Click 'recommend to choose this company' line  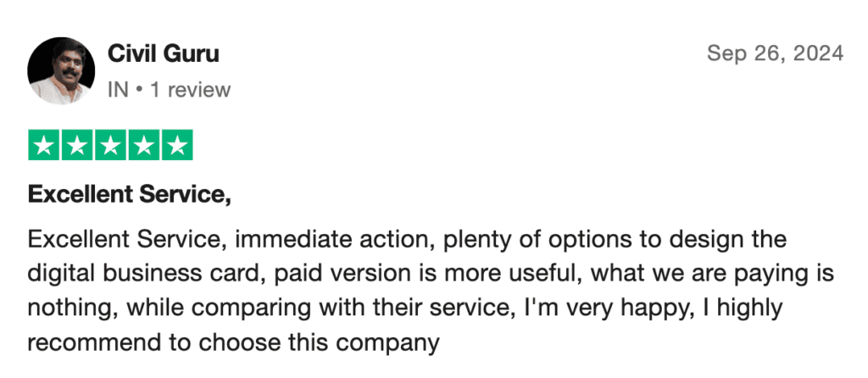233,343
